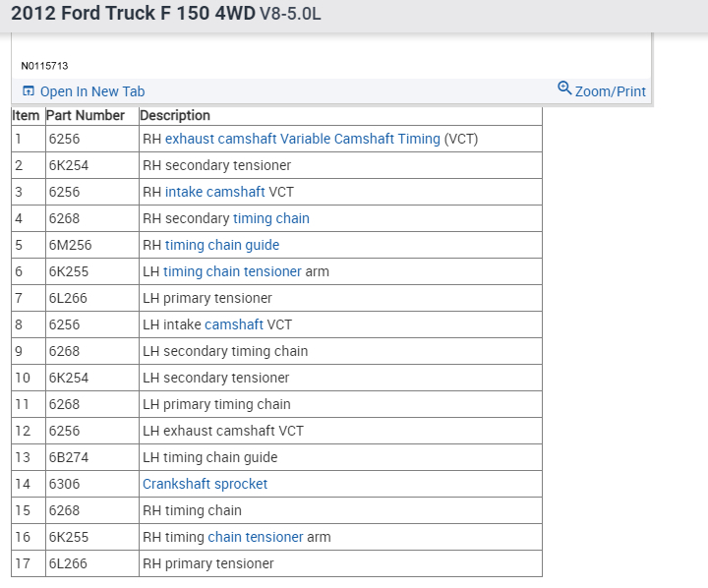This screenshot has height=588, width=708.
Task: Click the Item column header
Action: pos(26,116)
